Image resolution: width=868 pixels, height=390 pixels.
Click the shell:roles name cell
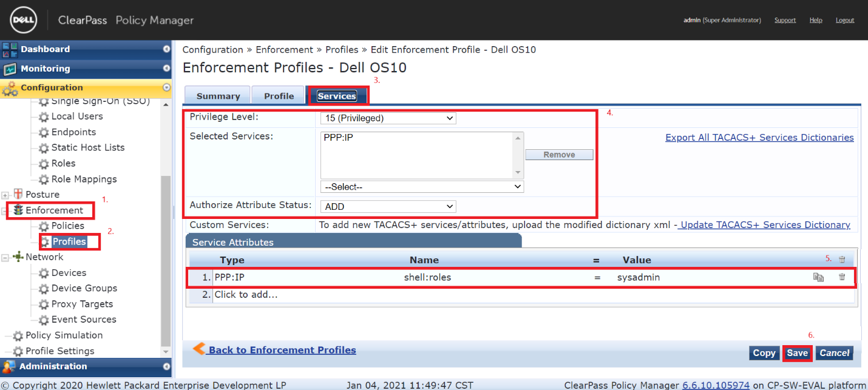coord(427,277)
